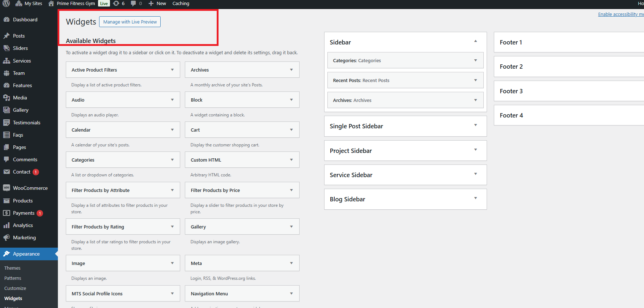Click the WooCommerce icon in sidebar

click(7, 188)
